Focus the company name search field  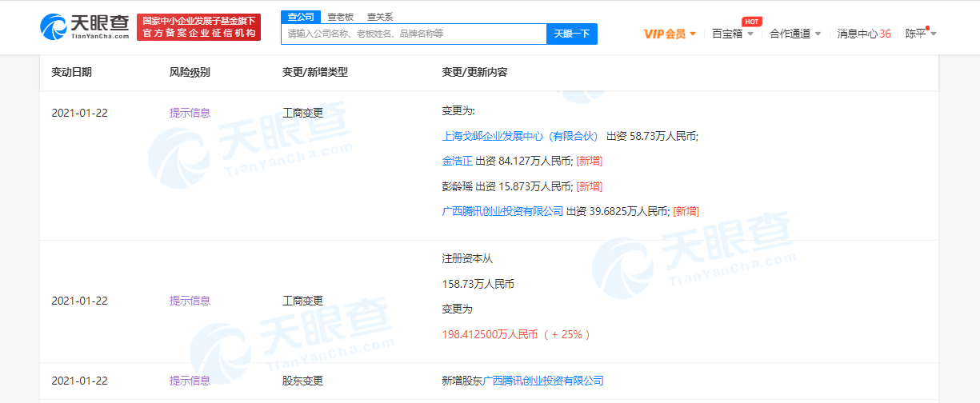tap(414, 34)
